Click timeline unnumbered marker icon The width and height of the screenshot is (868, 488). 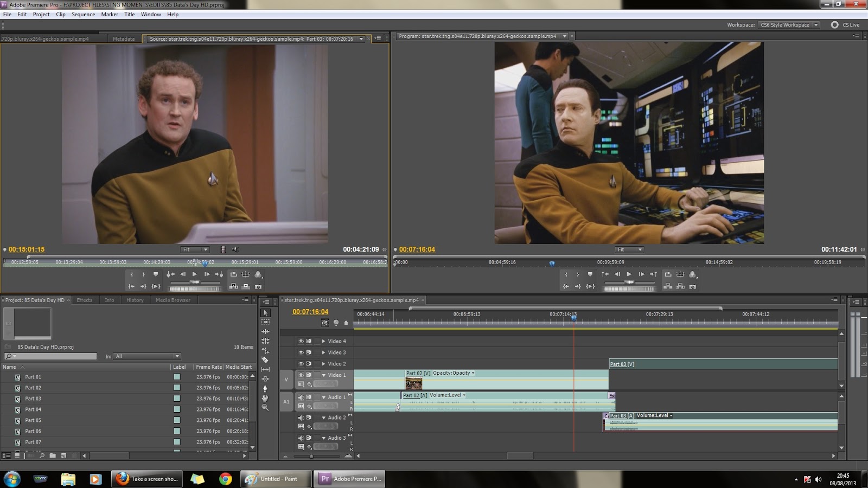[346, 323]
